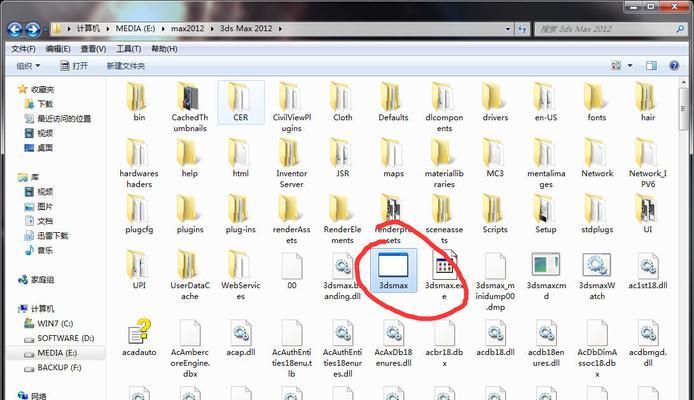694x400 pixels.
Task: Select the file named 00
Action: click(x=292, y=270)
